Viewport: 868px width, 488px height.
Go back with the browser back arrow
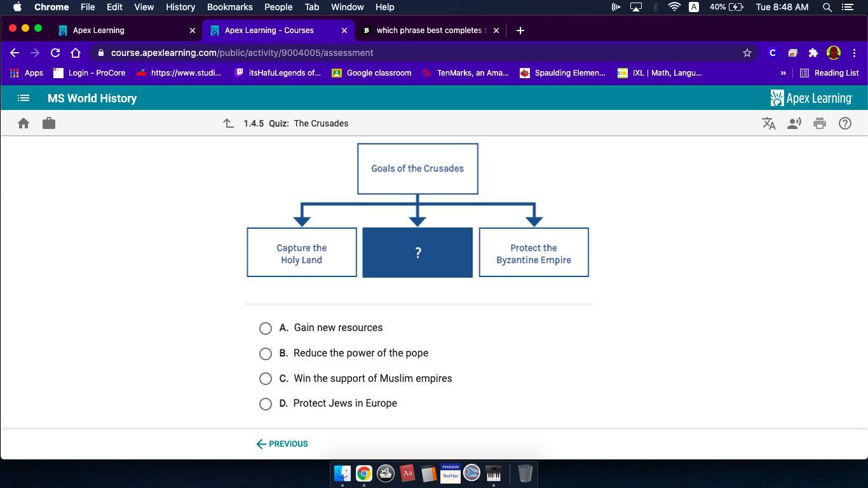pyautogui.click(x=15, y=53)
